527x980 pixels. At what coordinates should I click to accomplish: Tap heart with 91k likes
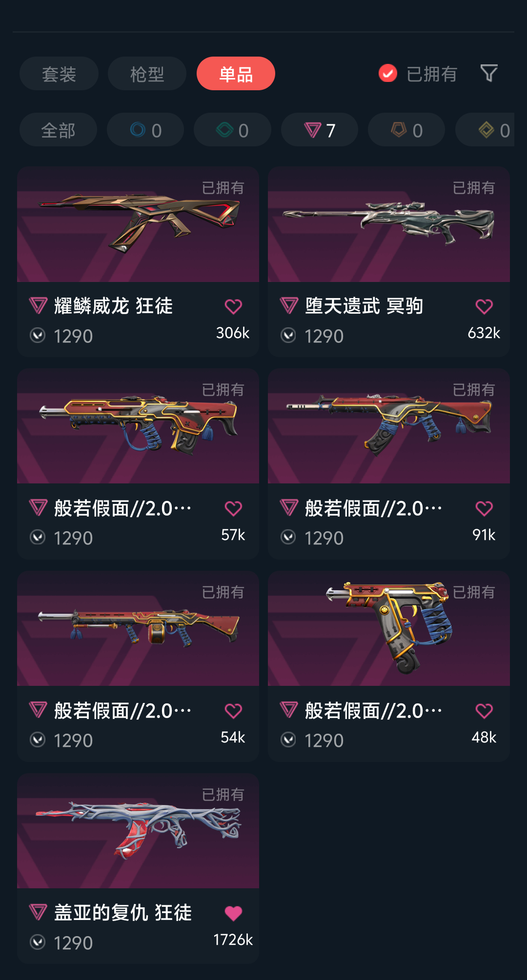tap(484, 508)
